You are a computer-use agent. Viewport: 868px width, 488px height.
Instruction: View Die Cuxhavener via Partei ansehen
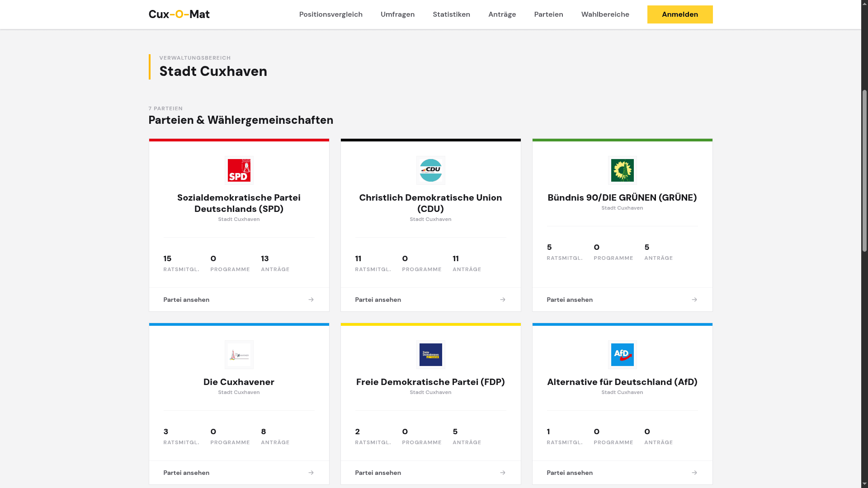[x=239, y=473]
